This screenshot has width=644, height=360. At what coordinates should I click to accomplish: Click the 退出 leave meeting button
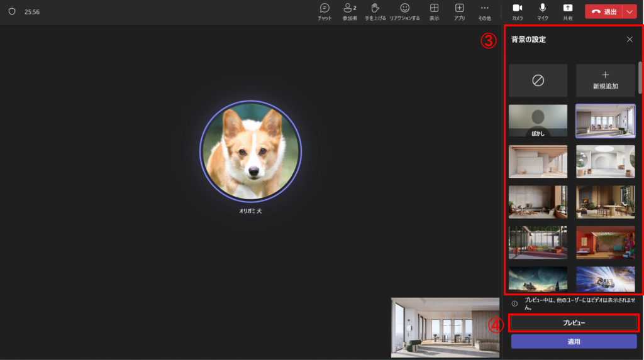pyautogui.click(x=604, y=11)
